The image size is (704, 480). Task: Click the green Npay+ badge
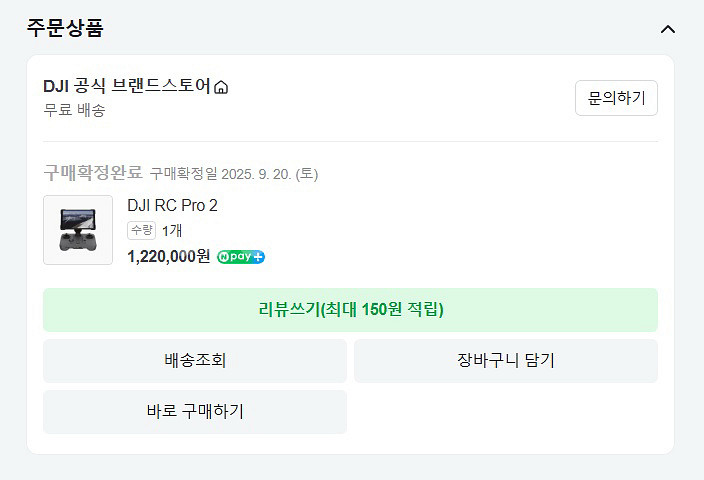pyautogui.click(x=241, y=257)
